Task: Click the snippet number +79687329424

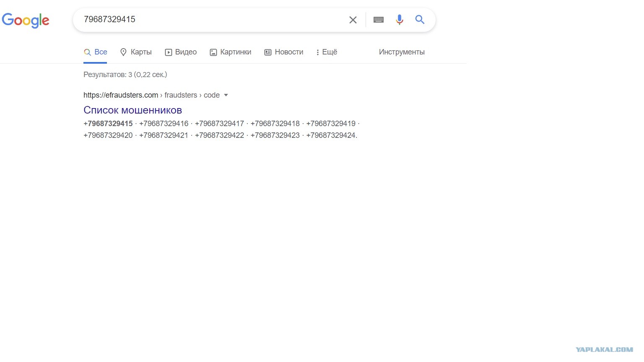Action: (331, 135)
